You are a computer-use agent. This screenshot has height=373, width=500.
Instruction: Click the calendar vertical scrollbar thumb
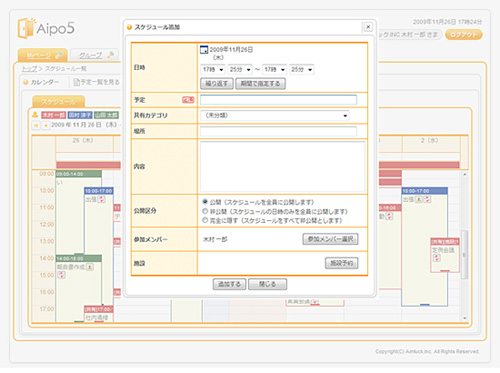(465, 254)
